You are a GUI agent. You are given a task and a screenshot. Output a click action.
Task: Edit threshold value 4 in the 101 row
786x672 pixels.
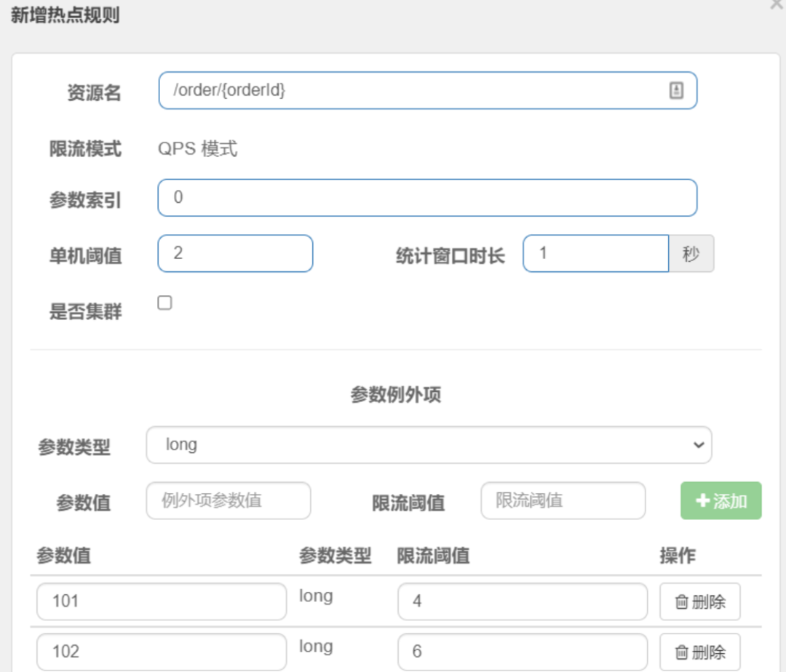pos(523,601)
